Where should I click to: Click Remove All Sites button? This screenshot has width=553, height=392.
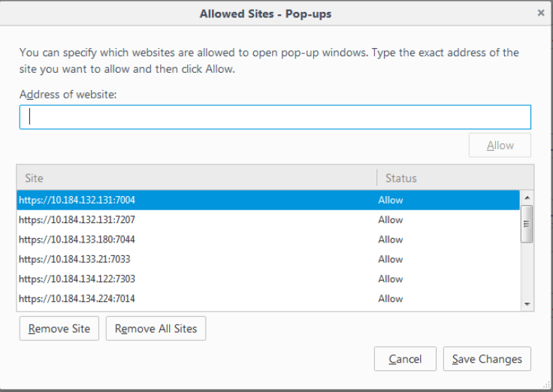click(156, 329)
